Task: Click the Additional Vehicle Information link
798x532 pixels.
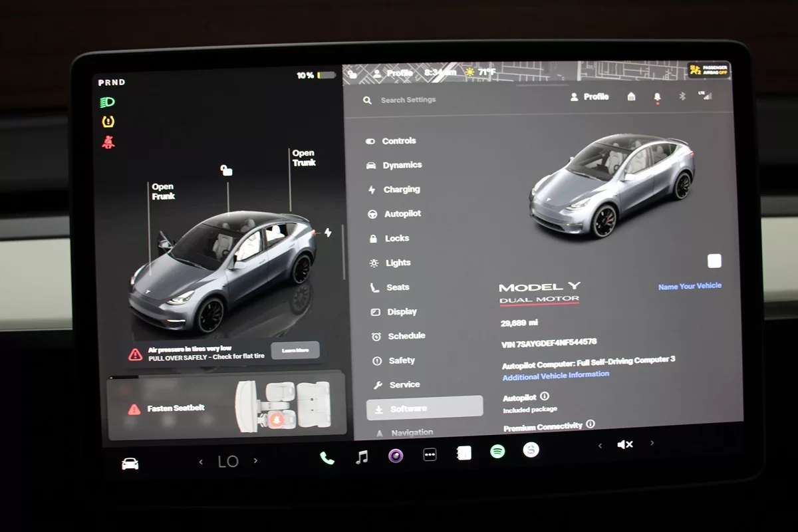Action: coord(555,375)
